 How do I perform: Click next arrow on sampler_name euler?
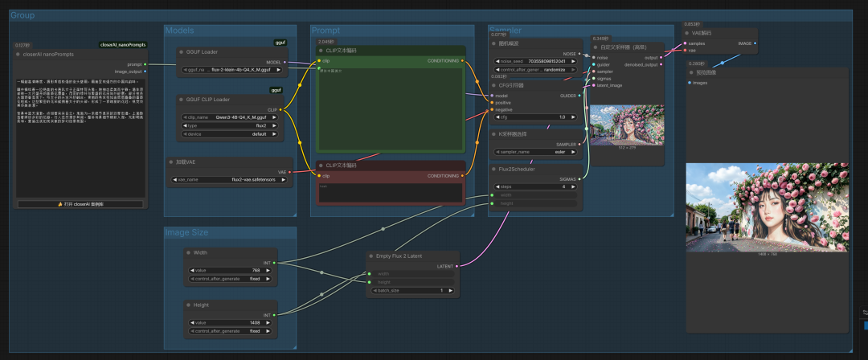point(573,152)
